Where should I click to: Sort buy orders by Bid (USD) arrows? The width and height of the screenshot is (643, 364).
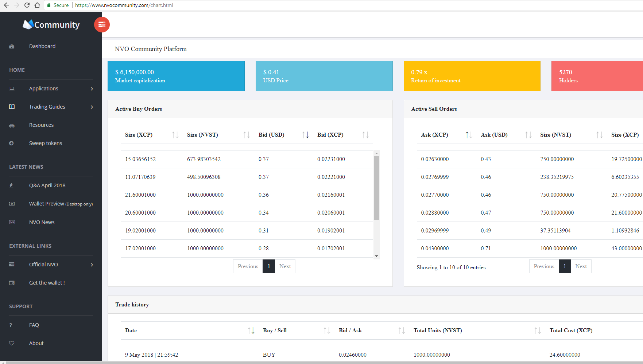coord(306,135)
